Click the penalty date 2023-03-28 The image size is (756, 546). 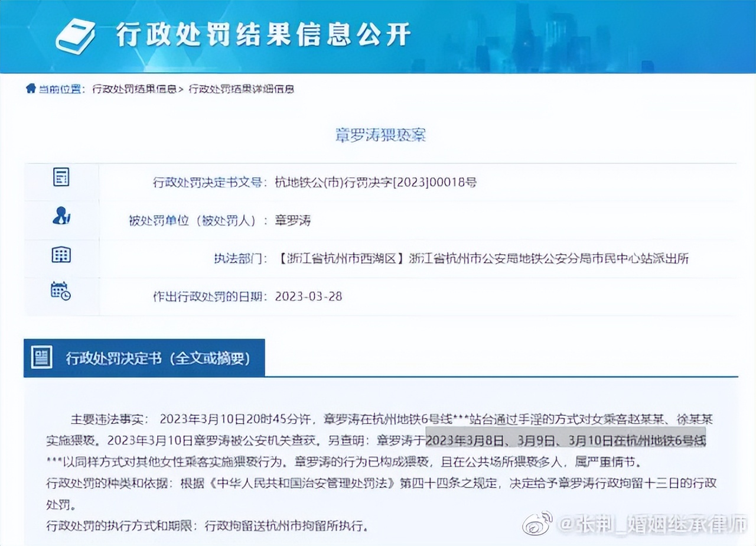310,296
